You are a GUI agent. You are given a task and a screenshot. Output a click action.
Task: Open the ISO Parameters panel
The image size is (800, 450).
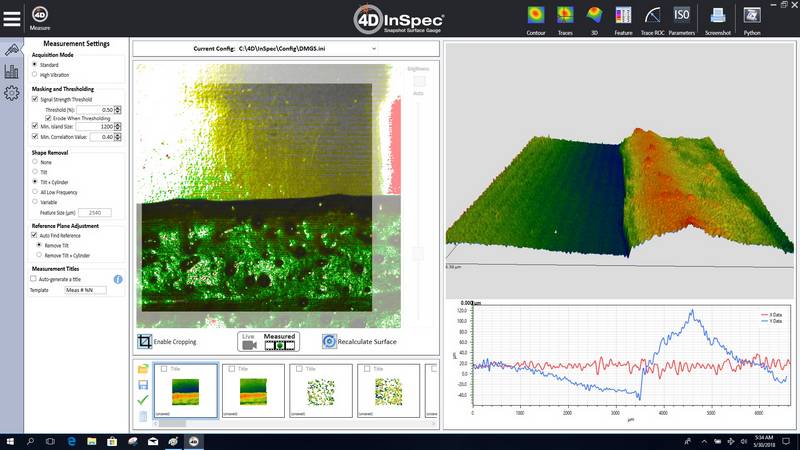pos(682,20)
